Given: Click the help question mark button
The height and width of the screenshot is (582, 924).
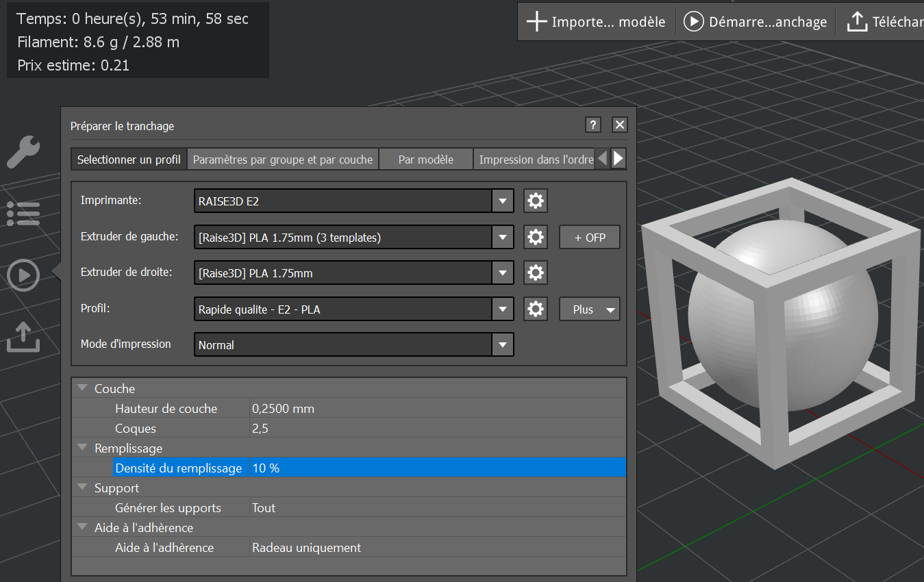Looking at the screenshot, I should pyautogui.click(x=593, y=125).
